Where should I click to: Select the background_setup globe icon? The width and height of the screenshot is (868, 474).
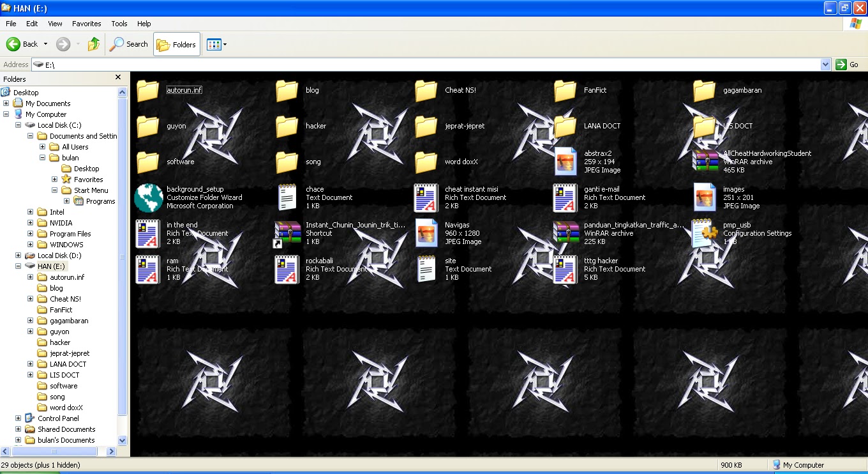pos(148,197)
